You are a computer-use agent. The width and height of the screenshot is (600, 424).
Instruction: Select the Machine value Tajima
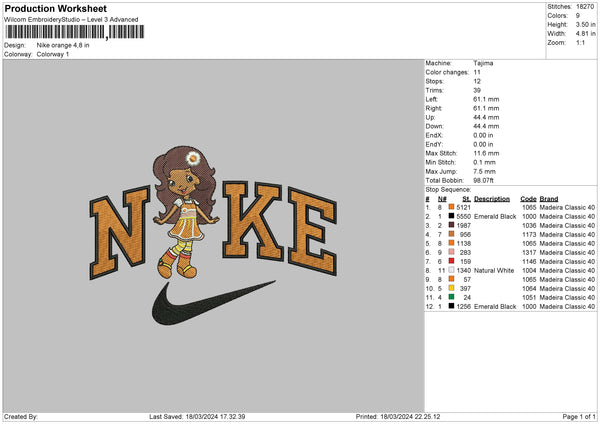[483, 63]
